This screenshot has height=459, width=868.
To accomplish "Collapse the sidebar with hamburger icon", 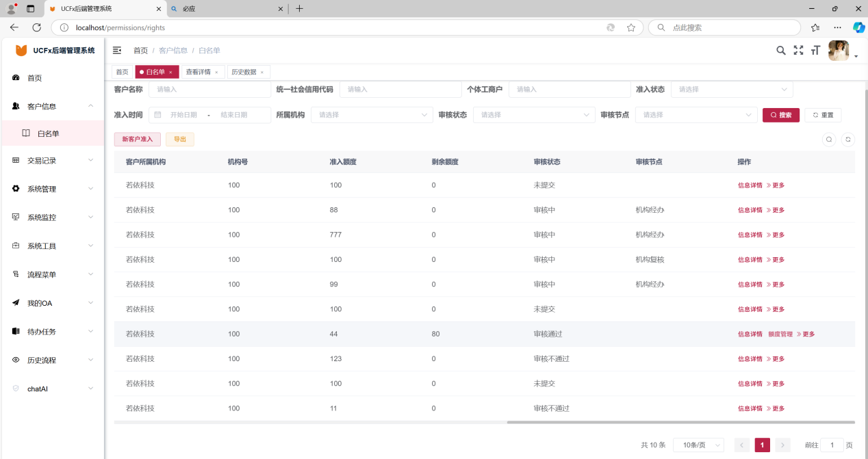I will coord(117,51).
